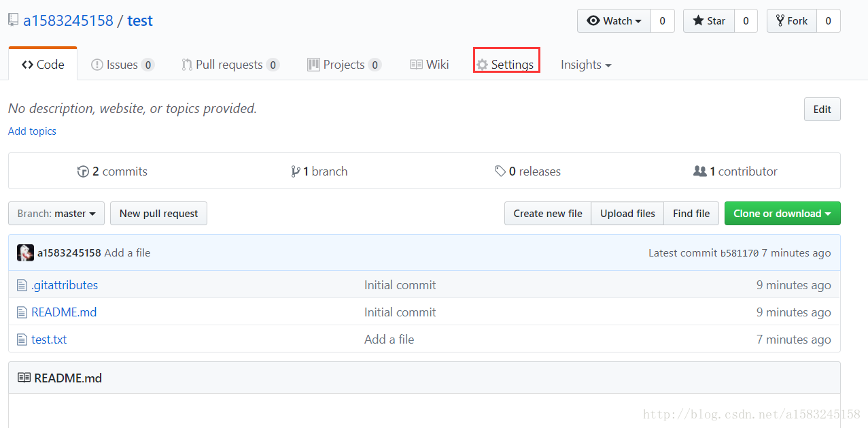Open the test.txt file

click(x=49, y=340)
